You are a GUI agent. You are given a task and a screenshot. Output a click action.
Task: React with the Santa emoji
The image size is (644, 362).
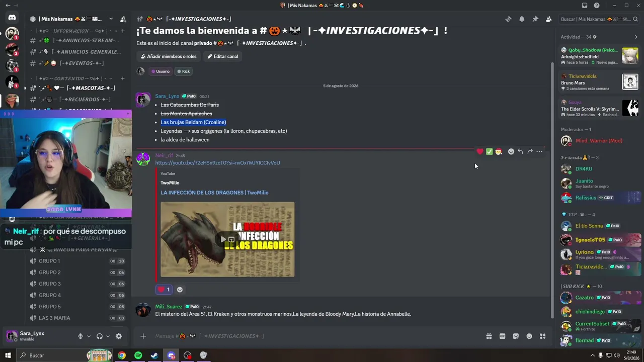pos(499,151)
